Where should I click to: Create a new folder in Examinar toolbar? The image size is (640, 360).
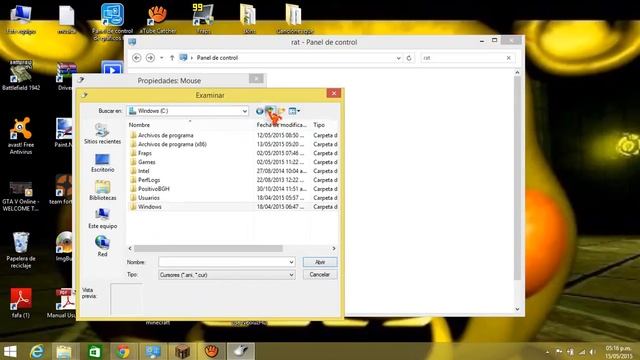click(282, 111)
